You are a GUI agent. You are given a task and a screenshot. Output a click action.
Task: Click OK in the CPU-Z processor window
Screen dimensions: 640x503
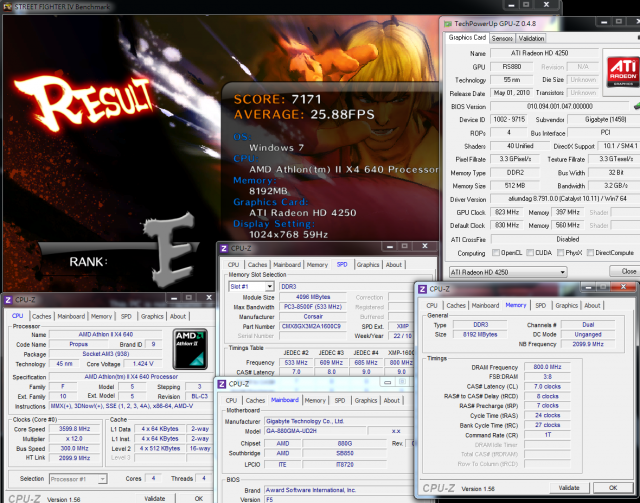(199, 499)
